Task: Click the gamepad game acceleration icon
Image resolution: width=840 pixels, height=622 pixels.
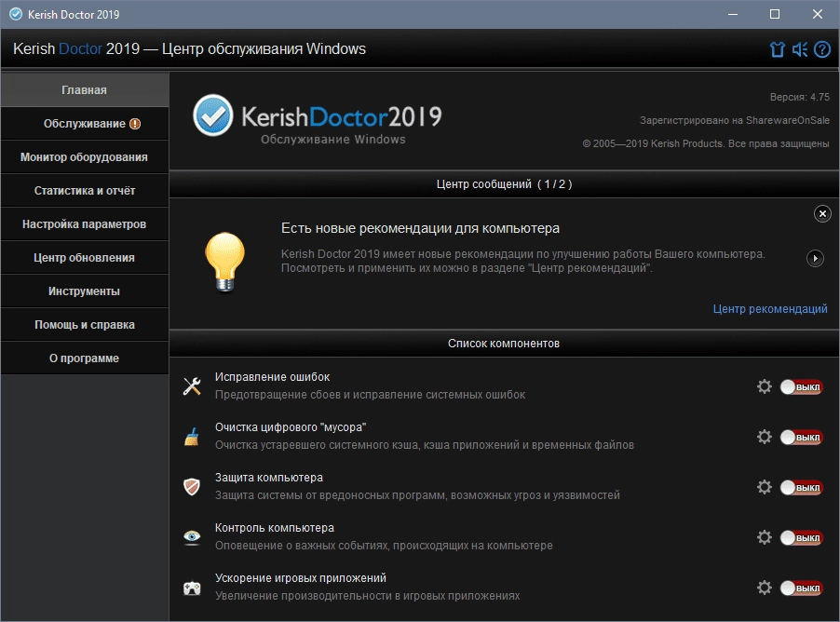Action: coord(192,588)
